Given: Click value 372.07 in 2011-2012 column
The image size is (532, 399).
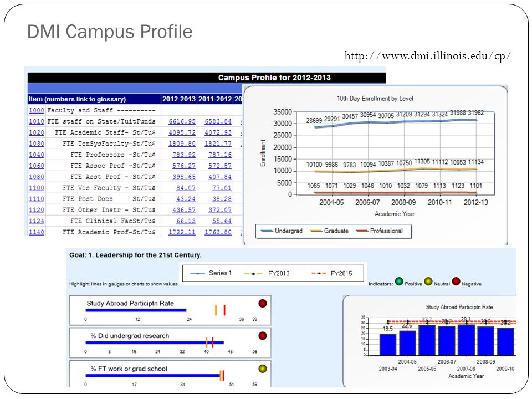Looking at the screenshot, I should [220, 211].
